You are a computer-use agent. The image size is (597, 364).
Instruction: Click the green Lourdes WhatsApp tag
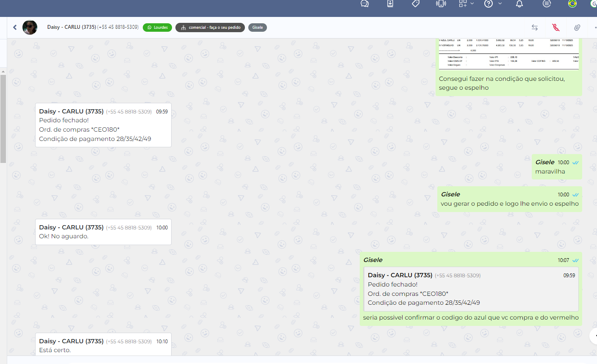coord(157,28)
